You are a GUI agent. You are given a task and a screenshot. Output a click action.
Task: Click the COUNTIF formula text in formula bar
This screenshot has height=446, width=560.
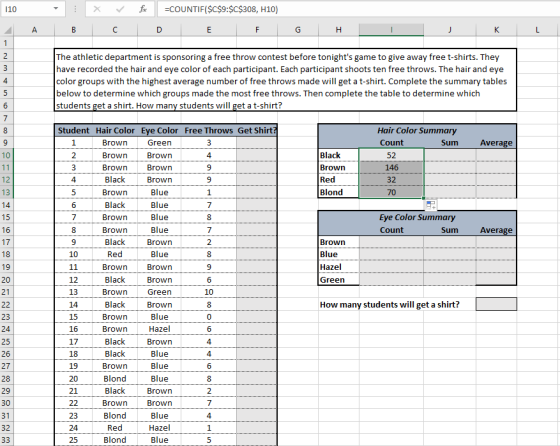[221, 9]
